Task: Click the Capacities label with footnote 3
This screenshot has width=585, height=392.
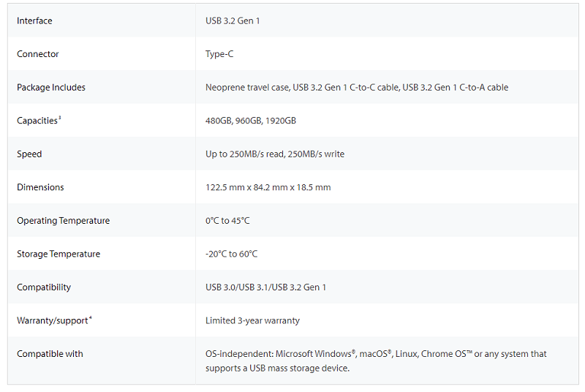Action: [39, 121]
